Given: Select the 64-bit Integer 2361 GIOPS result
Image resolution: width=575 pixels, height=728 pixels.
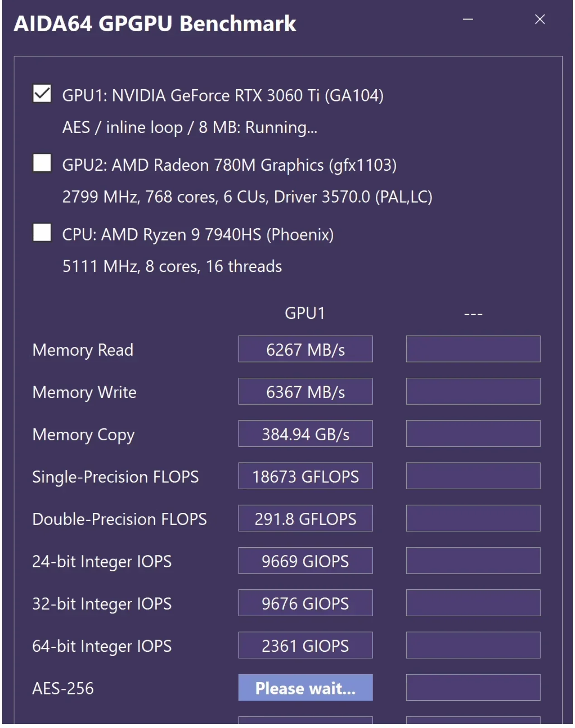Looking at the screenshot, I should tap(305, 646).
